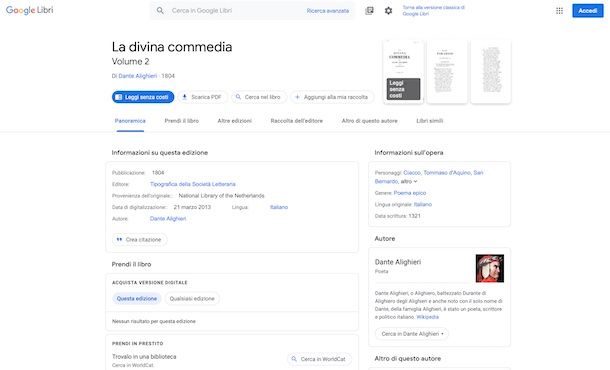Screen dimensions: 610x370
Task: Expand altro characters dropdown
Action: pos(409,182)
